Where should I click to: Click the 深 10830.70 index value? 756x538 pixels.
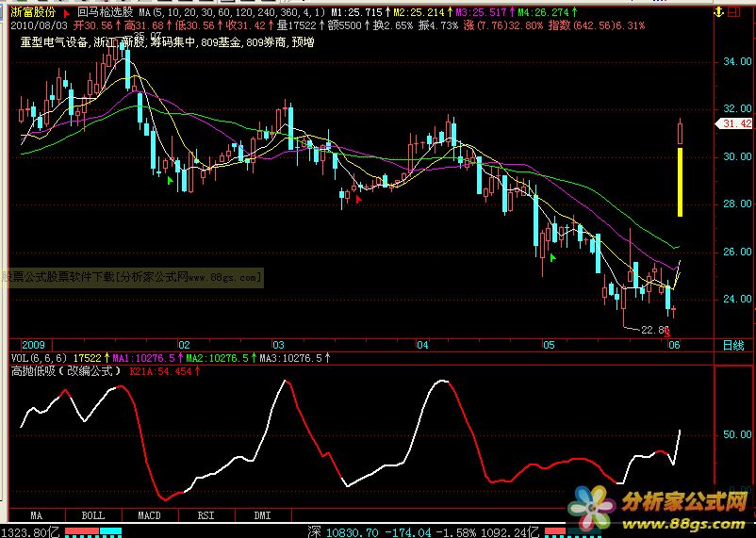pos(342,532)
